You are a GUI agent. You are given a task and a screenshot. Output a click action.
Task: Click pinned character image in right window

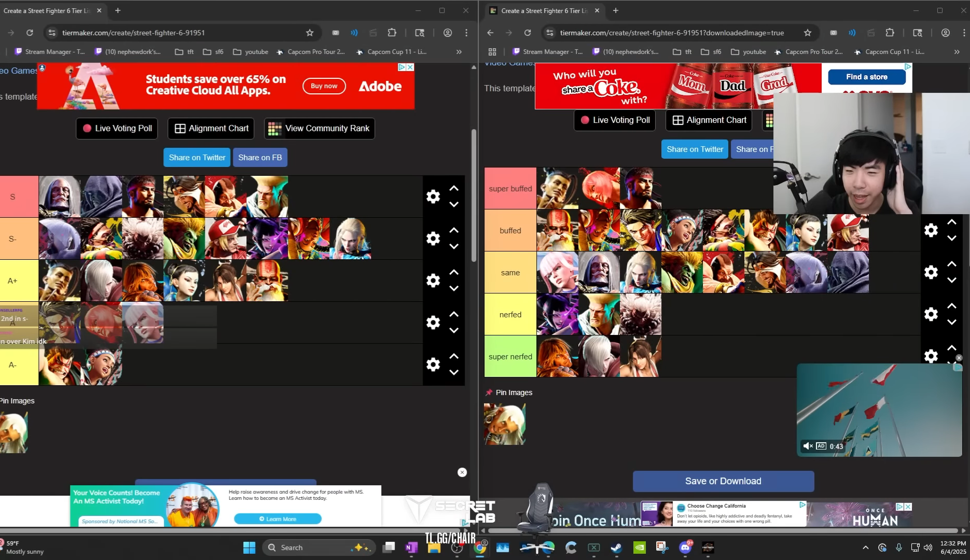505,424
